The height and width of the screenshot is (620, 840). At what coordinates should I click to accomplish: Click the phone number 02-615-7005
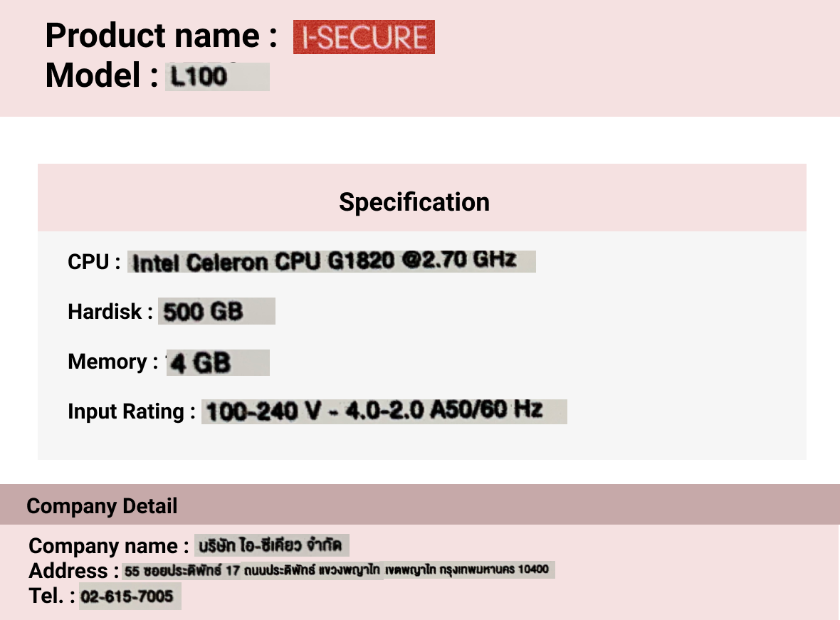130,596
